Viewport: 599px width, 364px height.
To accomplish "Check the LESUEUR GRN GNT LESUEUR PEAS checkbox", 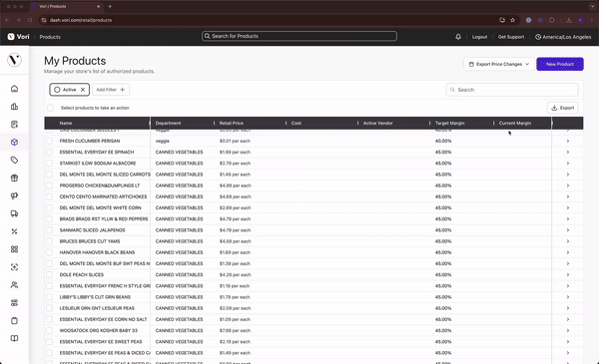I will click(49, 308).
